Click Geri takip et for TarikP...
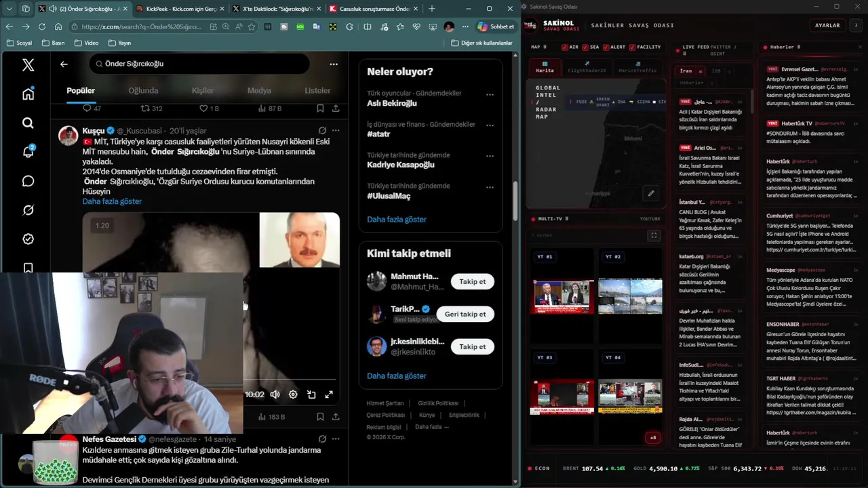The width and height of the screenshot is (868, 488). pos(465,314)
